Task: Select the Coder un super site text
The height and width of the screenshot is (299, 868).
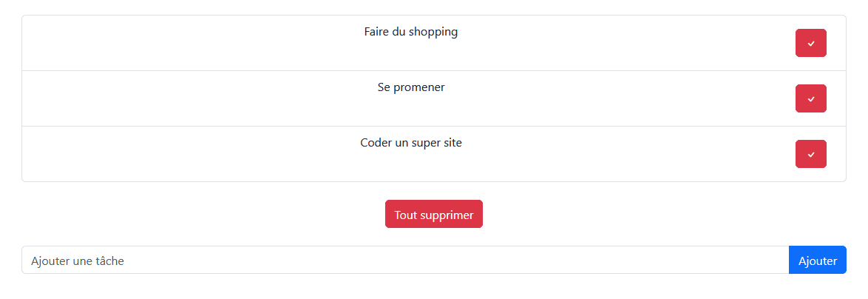Action: [411, 143]
